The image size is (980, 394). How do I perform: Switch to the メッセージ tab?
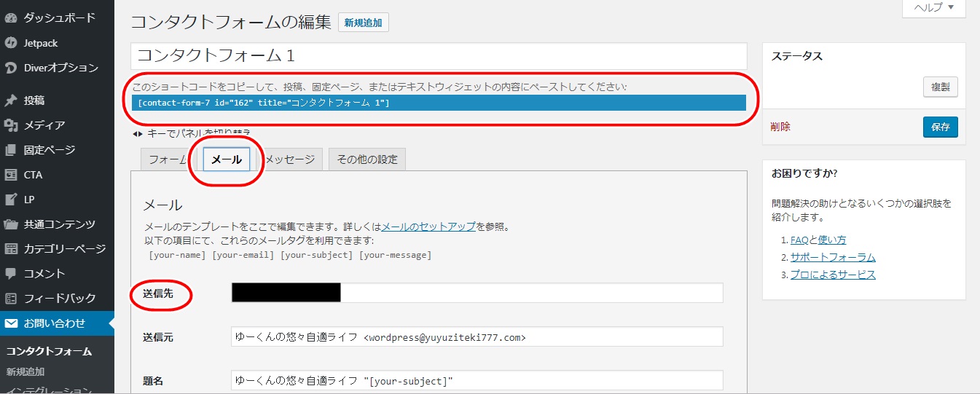[x=291, y=159]
